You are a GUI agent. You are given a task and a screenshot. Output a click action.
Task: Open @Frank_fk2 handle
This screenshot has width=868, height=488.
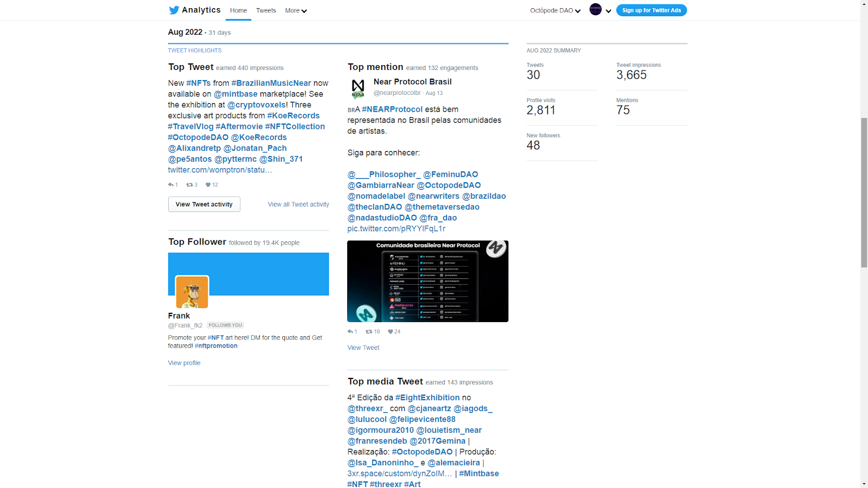[x=185, y=325]
